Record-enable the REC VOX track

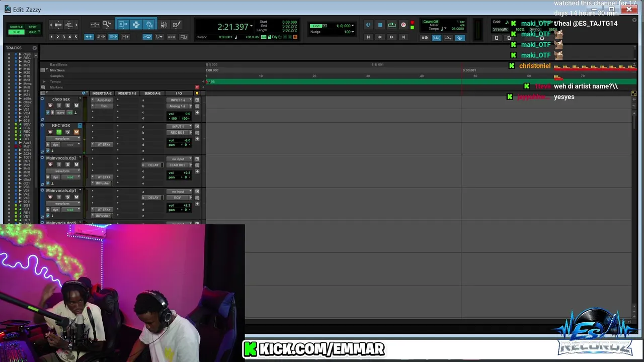pos(50,132)
